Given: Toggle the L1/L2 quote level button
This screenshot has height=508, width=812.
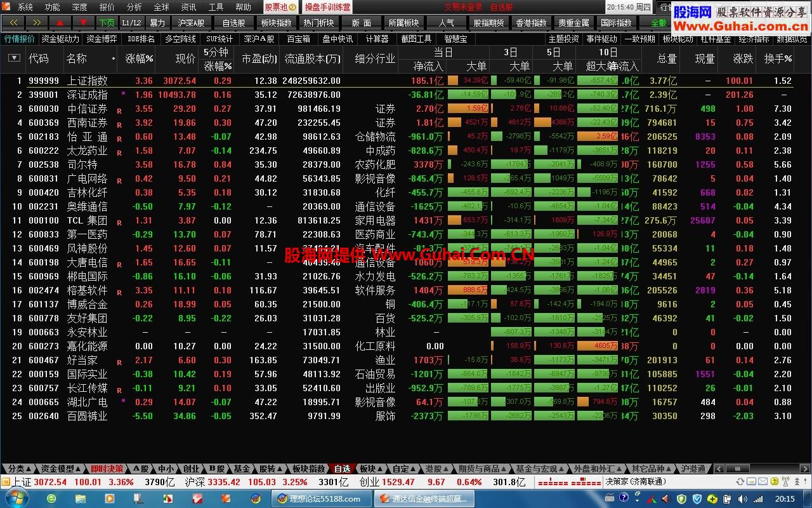Looking at the screenshot, I should click(x=131, y=22).
